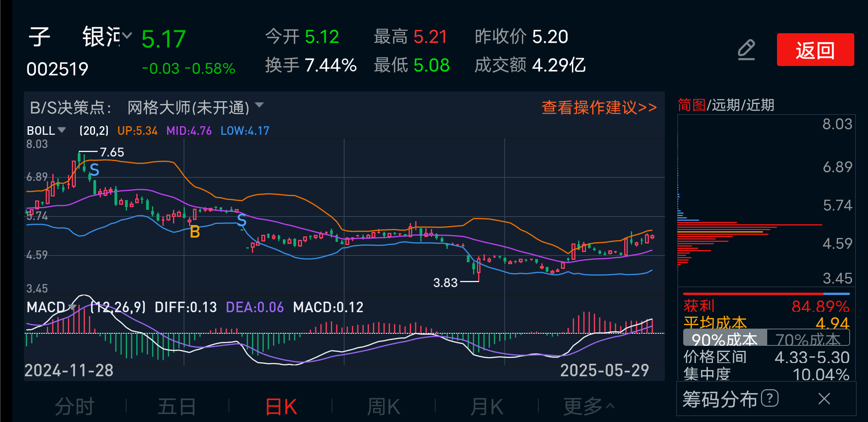Expand the BOLL indicator dropdown
This screenshot has width=868, height=422.
tap(62, 130)
